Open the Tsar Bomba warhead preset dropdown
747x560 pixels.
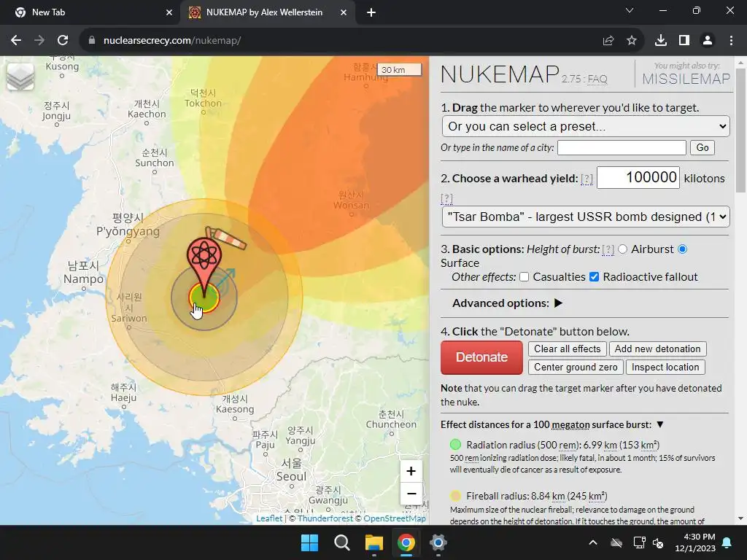click(x=586, y=217)
